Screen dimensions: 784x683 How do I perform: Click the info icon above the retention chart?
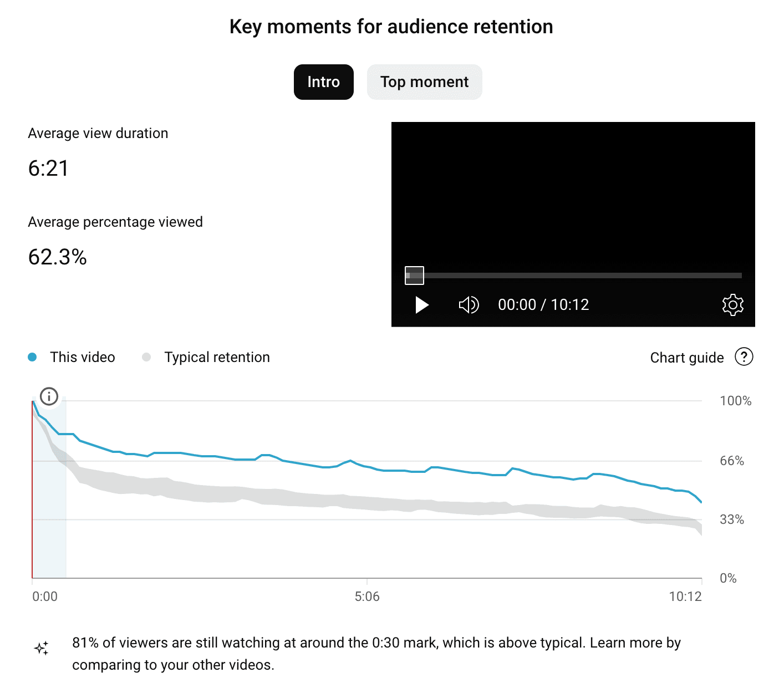[x=49, y=396]
